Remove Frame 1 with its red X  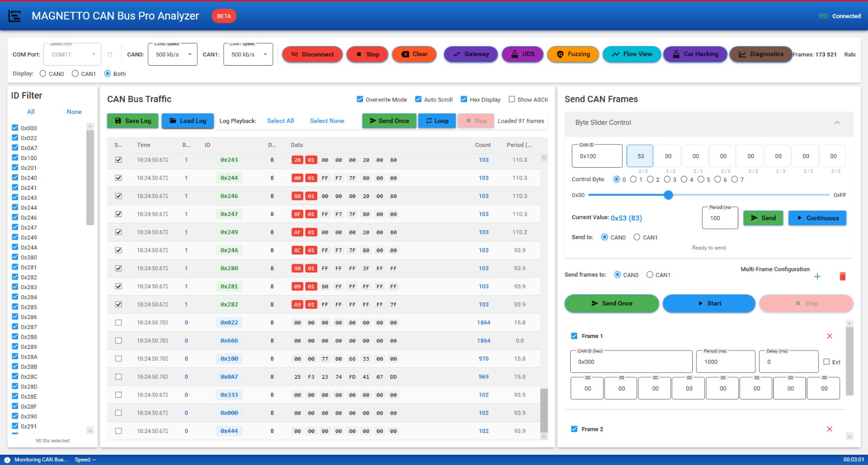pyautogui.click(x=829, y=336)
